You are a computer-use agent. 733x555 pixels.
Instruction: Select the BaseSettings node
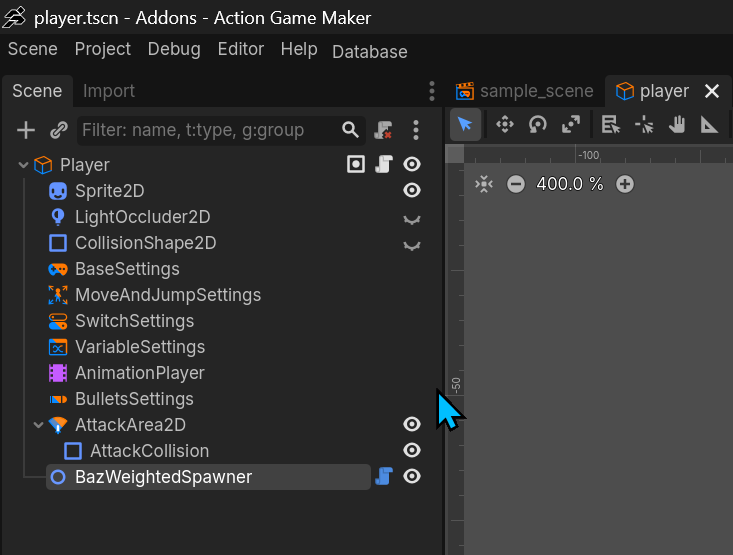[127, 269]
